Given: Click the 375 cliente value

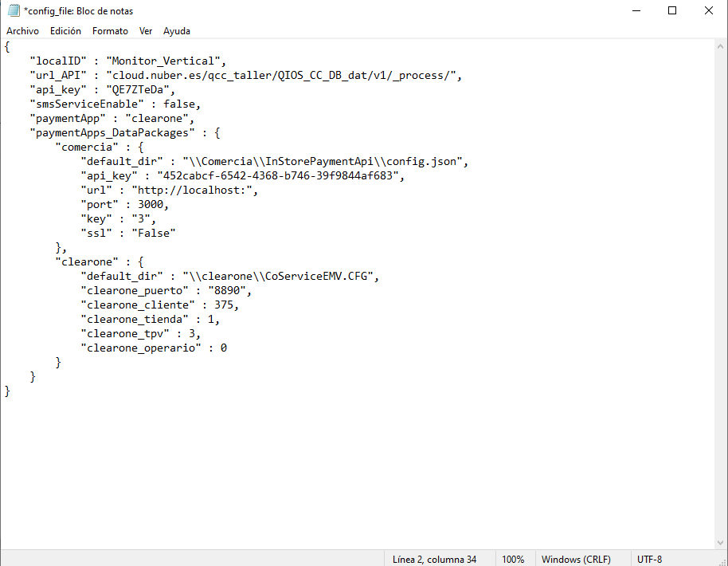Looking at the screenshot, I should [x=223, y=305].
